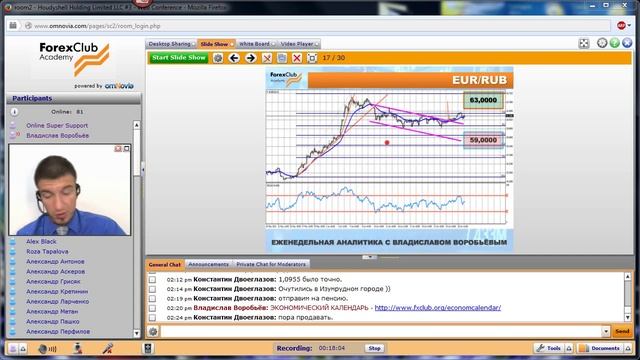Open the Tools button
Viewport: 640px width, 360px height.
click(549, 348)
